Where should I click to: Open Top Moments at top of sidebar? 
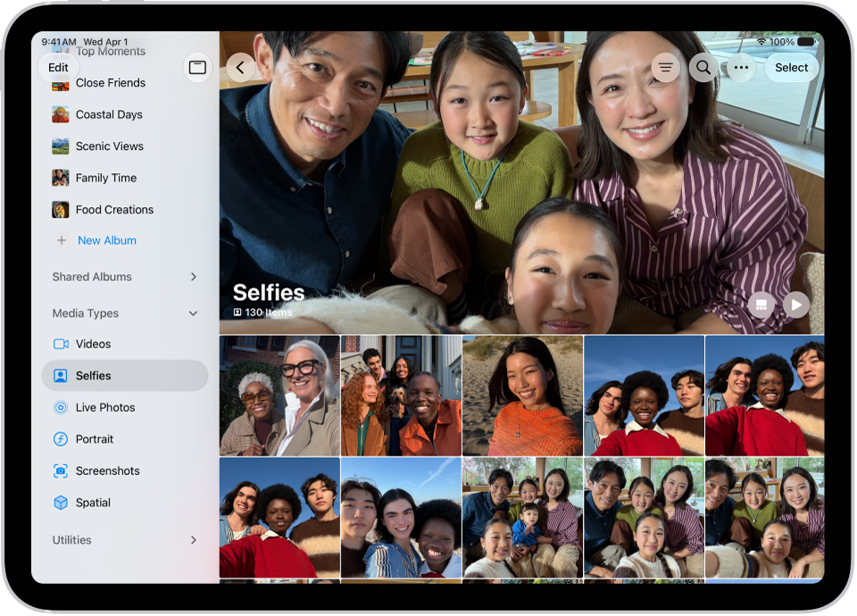click(111, 52)
